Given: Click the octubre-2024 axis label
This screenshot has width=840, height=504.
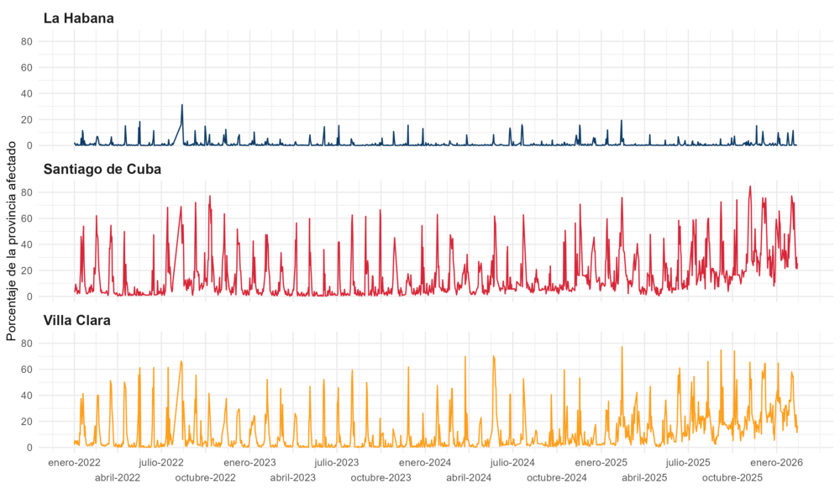Looking at the screenshot, I should [557, 477].
